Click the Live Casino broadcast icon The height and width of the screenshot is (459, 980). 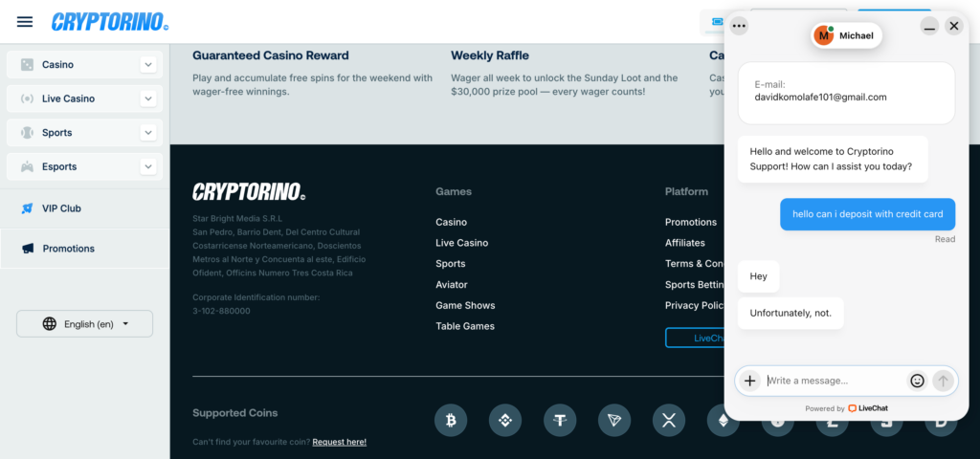[x=27, y=98]
